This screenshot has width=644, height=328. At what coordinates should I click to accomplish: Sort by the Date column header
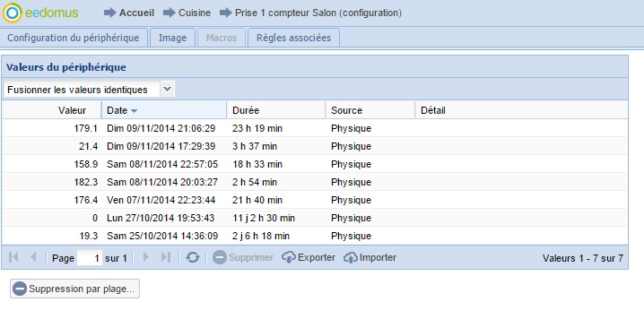point(164,110)
